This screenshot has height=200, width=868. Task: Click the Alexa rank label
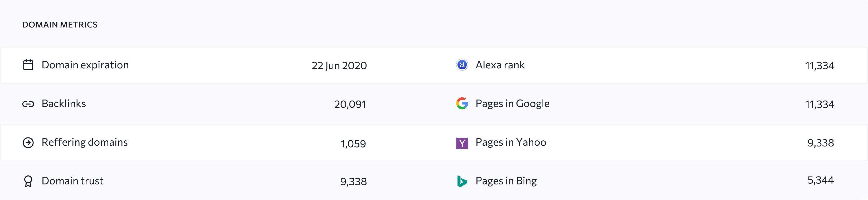click(500, 65)
